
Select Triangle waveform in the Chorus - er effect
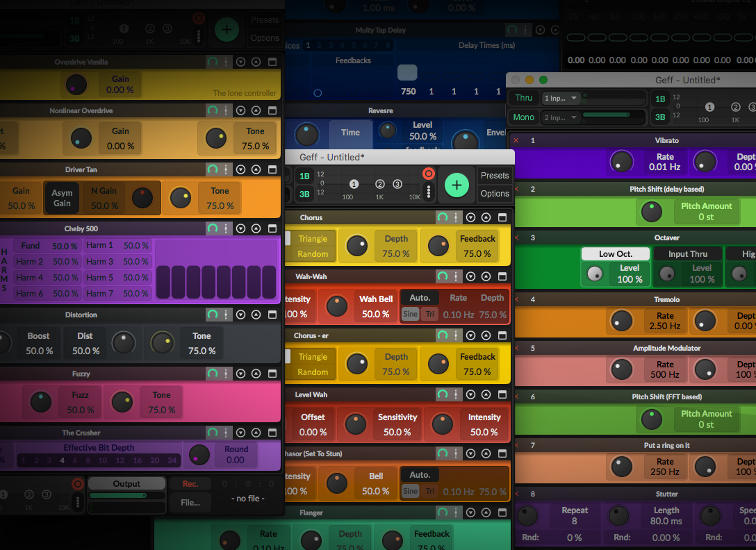[x=313, y=357]
